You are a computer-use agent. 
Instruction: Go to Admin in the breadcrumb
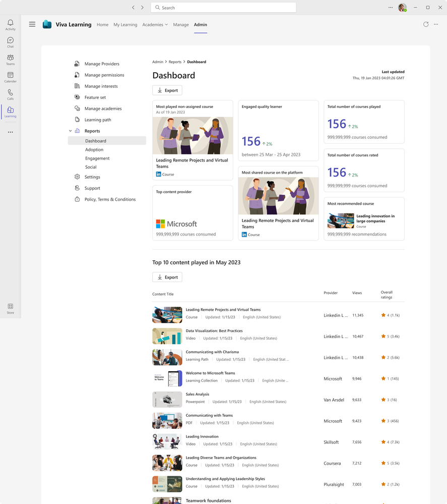point(158,62)
